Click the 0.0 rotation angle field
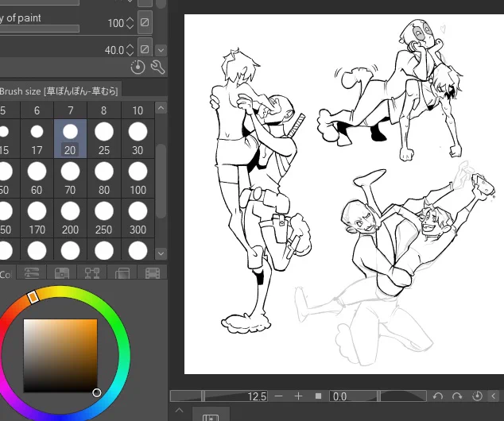The height and width of the screenshot is (421, 504). 339,396
